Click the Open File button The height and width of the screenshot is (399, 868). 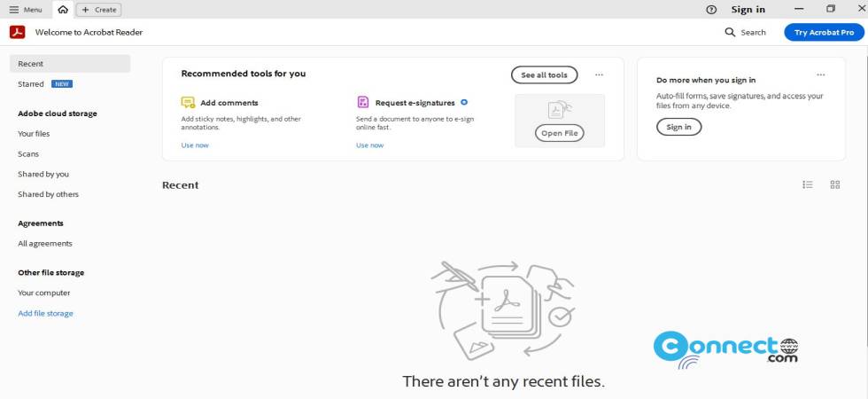tap(559, 133)
